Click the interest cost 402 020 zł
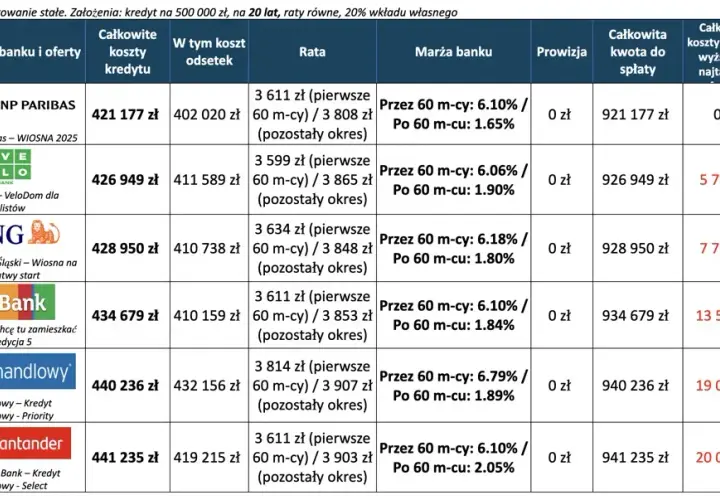Screen dimensions: 720x500 tap(207, 114)
